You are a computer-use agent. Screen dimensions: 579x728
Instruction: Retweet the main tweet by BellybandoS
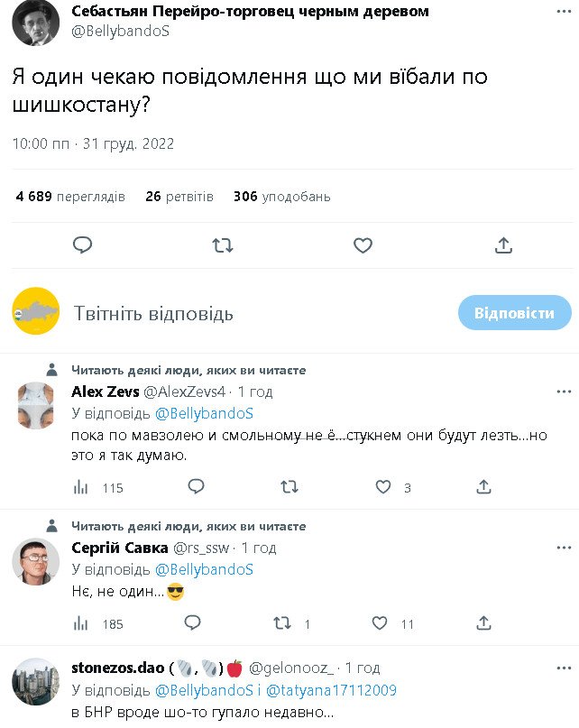[223, 244]
